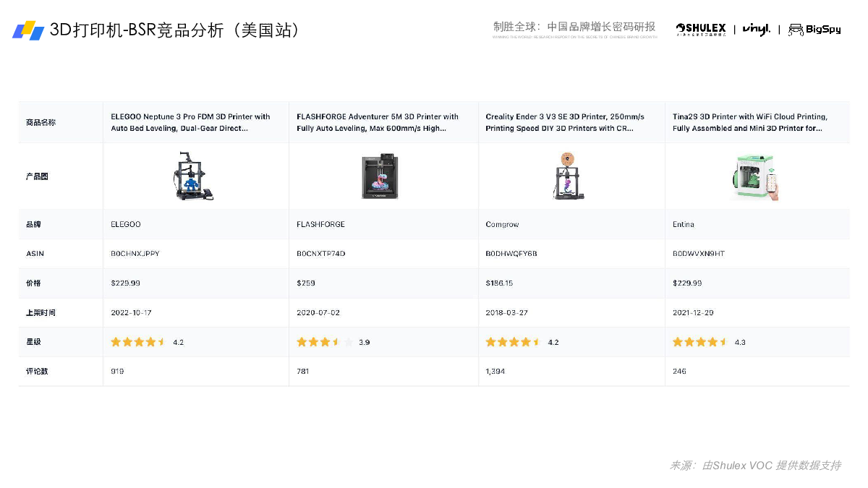Click ASIN B0DHWQFY6B
868x488 pixels.
tap(511, 254)
